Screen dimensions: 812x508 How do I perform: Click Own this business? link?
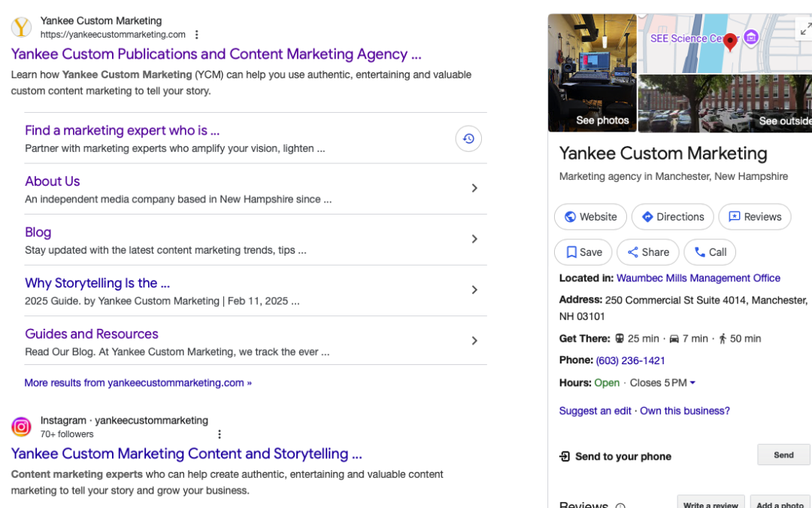[685, 411]
